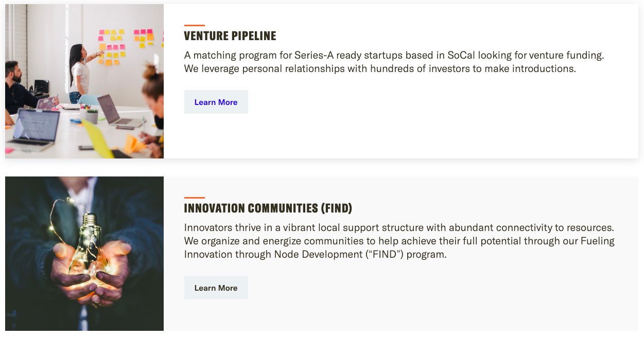Image resolution: width=644 pixels, height=337 pixels.
Task: Open the team meeting photo thumbnail
Action: 84,81
